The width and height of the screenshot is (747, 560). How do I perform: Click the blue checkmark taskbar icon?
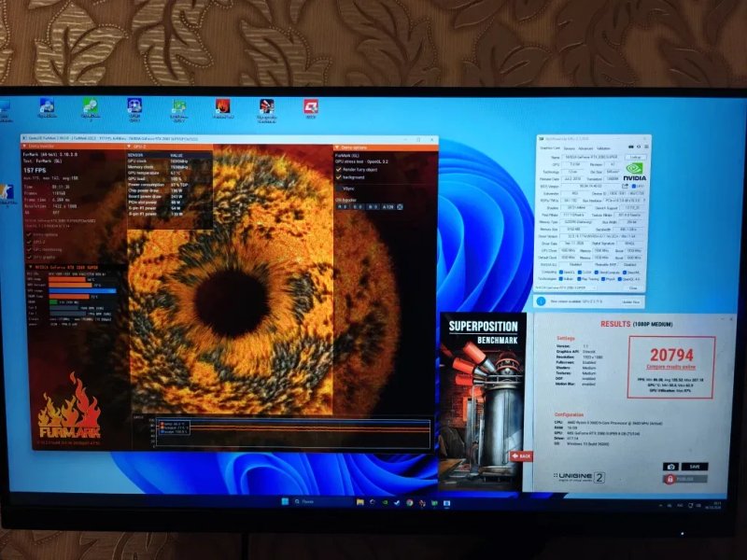397,503
